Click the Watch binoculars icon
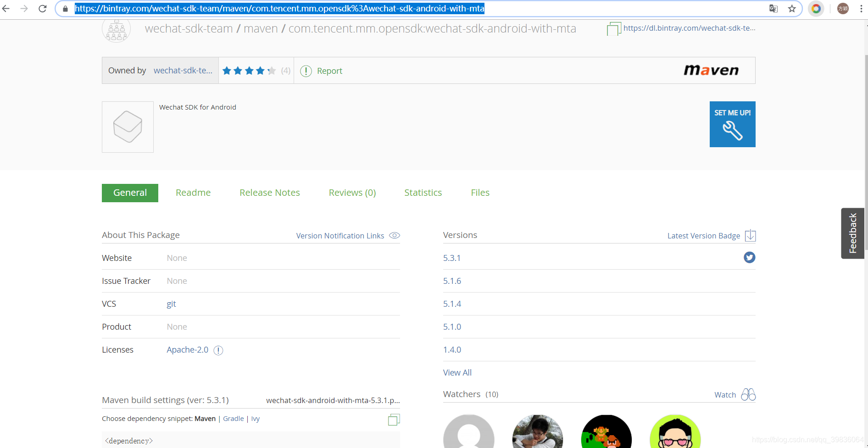 (x=748, y=395)
